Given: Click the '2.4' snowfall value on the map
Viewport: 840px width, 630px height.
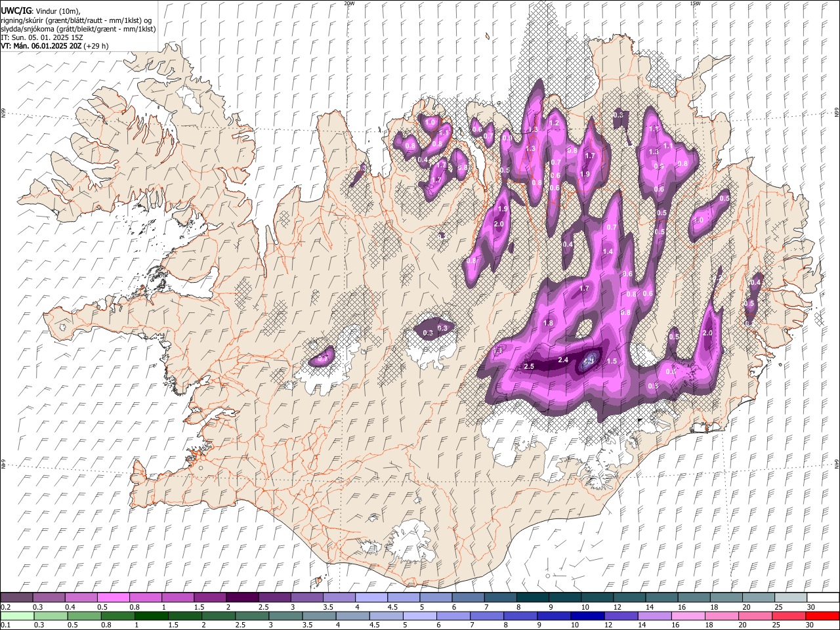Looking at the screenshot, I should point(563,360).
